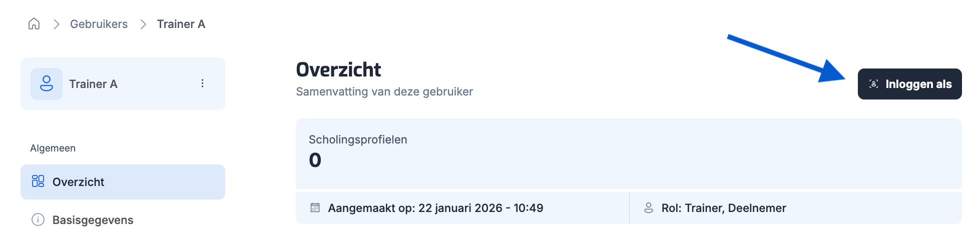Click the impersonate icon inside Inloggen als
Screen dimensions: 980x241
click(x=874, y=84)
